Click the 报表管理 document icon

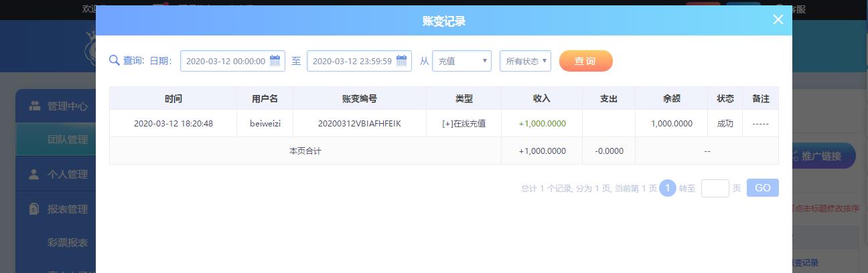pyautogui.click(x=34, y=209)
